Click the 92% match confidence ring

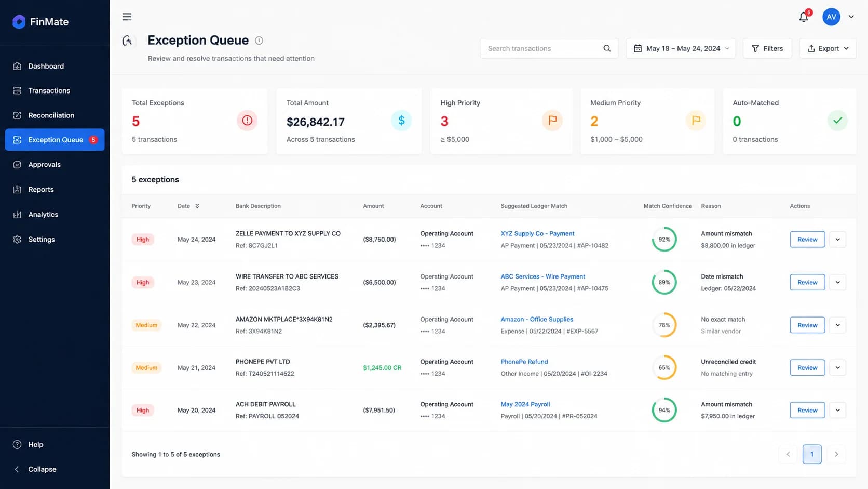click(x=664, y=240)
